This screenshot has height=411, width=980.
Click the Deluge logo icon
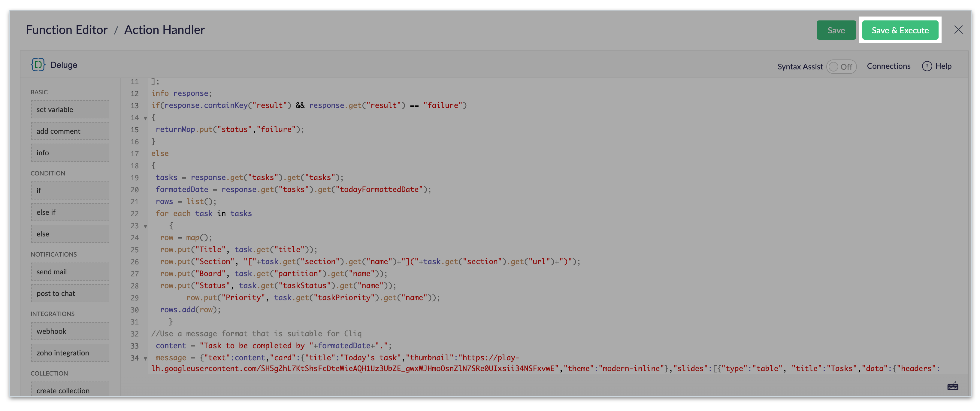pyautogui.click(x=38, y=65)
